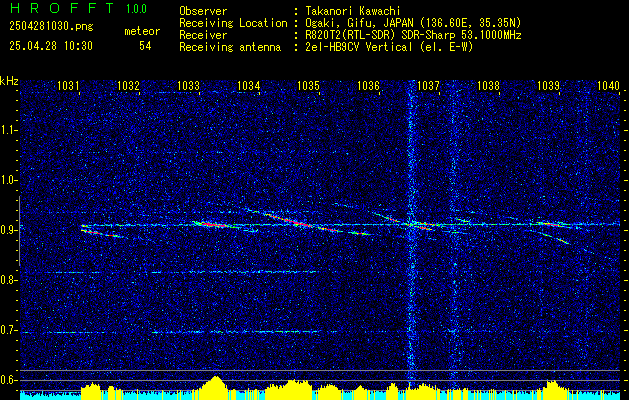
Task: Click the 1031 time axis marker
Action: [x=68, y=85]
